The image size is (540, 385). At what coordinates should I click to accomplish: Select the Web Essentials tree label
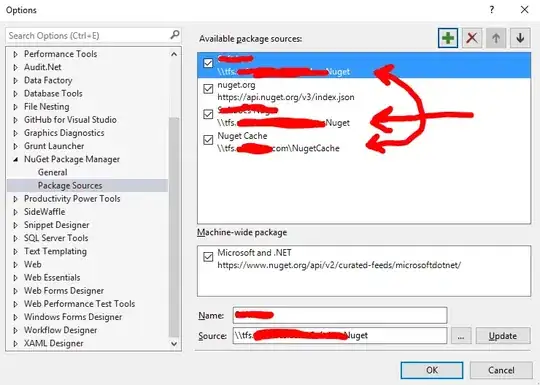click(52, 278)
